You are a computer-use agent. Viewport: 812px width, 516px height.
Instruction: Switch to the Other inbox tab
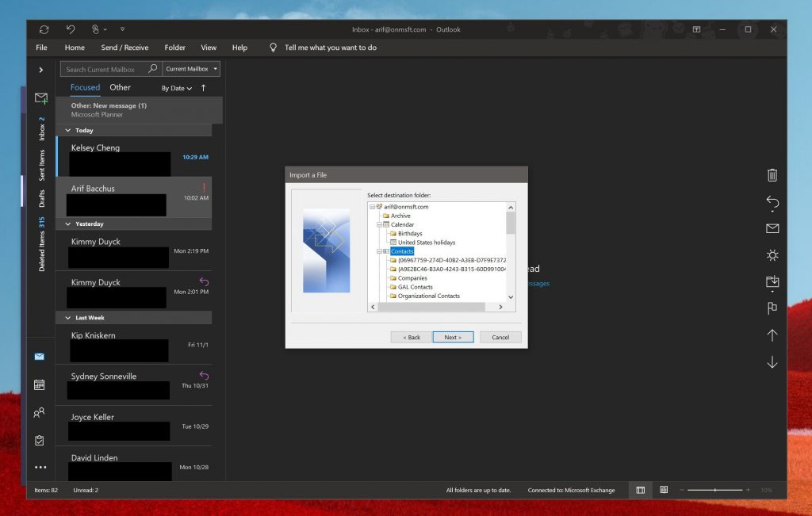coord(121,87)
